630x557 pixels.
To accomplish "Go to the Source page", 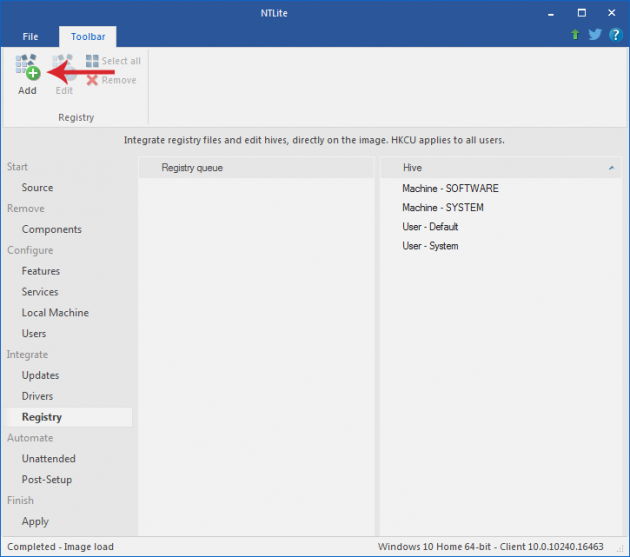I will [x=37, y=188].
